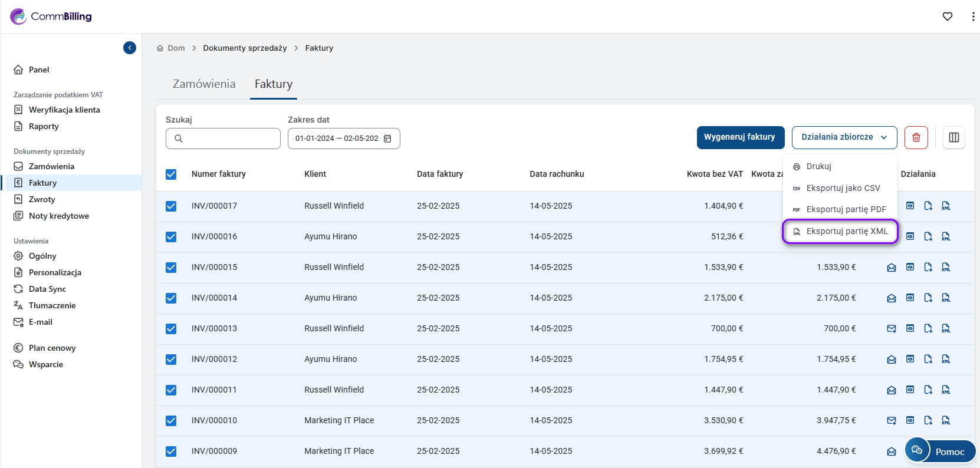The height and width of the screenshot is (468, 980).
Task: Click the file export icon for INV/000014
Action: tap(928, 298)
